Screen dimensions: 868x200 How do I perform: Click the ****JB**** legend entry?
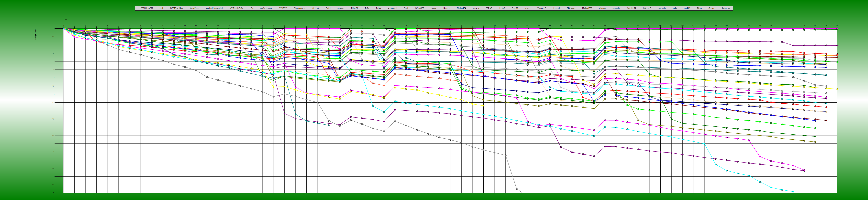(283, 8)
